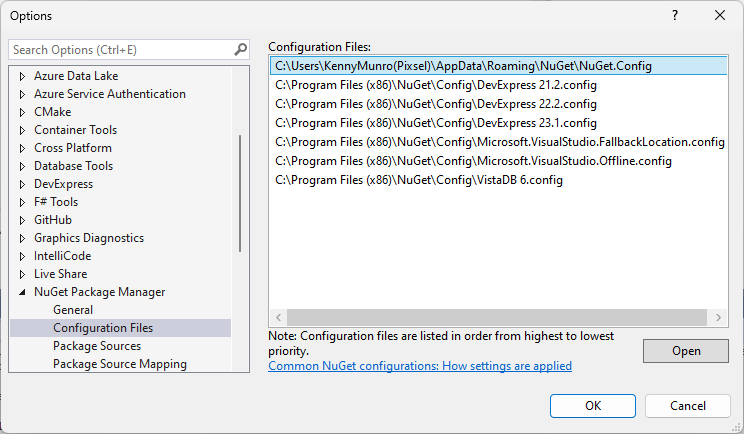Expand the DevExpress tree node
Screen dimensions: 744x434
point(23,184)
